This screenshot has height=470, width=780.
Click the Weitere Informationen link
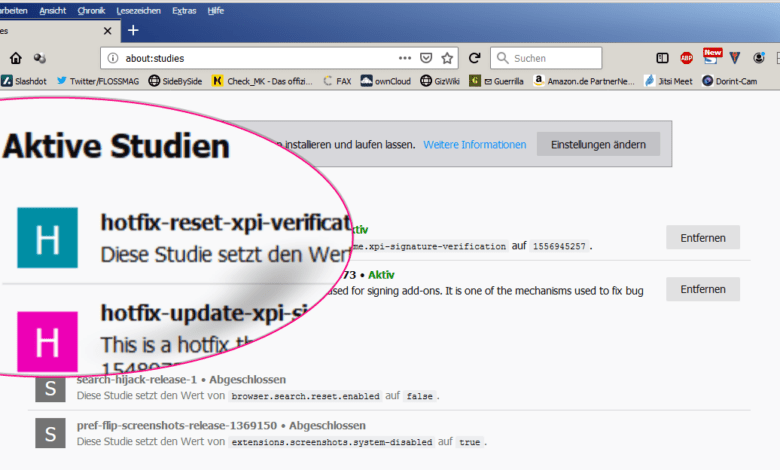(474, 145)
